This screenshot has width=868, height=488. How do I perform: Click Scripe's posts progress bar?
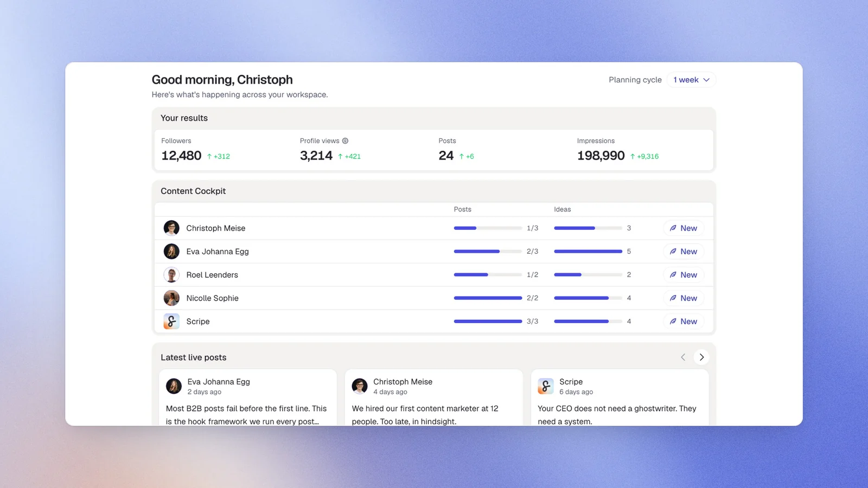pyautogui.click(x=488, y=322)
